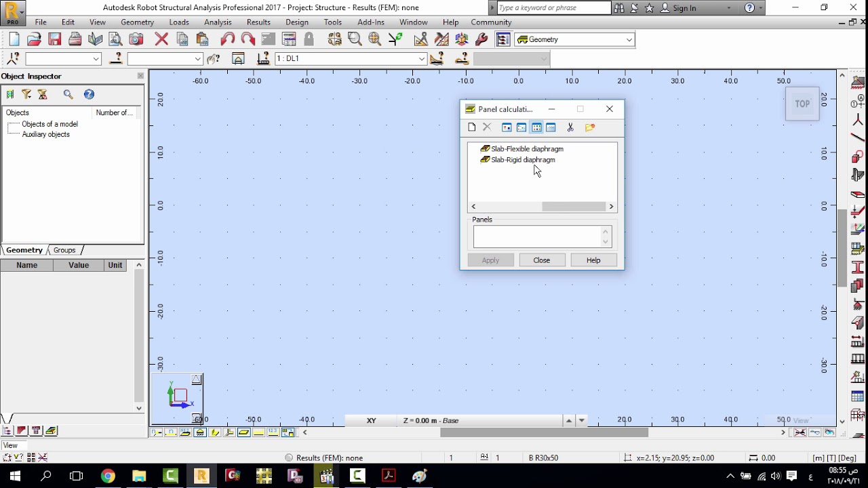Viewport: 868px width, 488px height.
Task: Click the padlock lock icon in toolbar
Action: pos(309,39)
